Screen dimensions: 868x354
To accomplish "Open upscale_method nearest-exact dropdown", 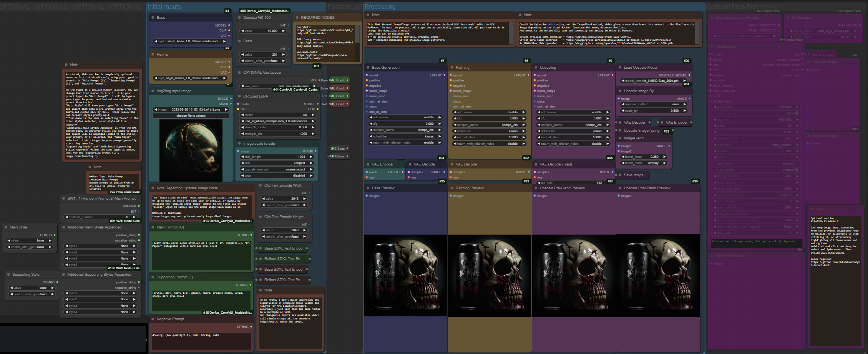I will pos(277,169).
